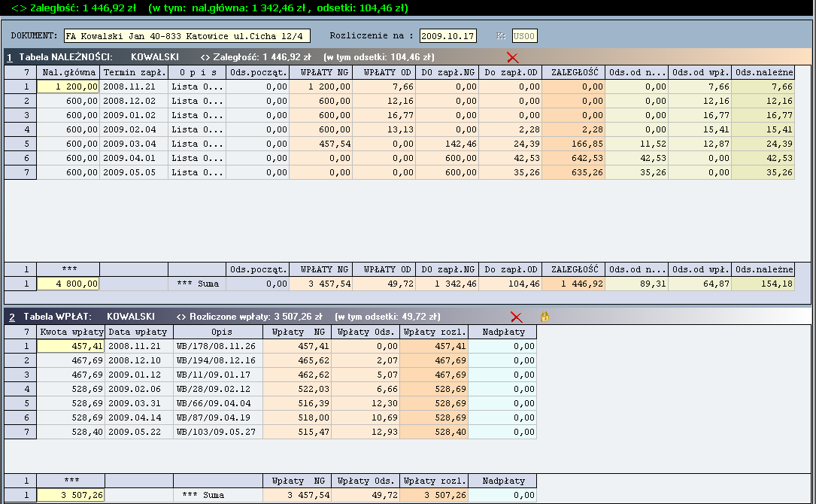Click the 'Nal.główna' column header
Screen dimensions: 816x504
coord(68,72)
